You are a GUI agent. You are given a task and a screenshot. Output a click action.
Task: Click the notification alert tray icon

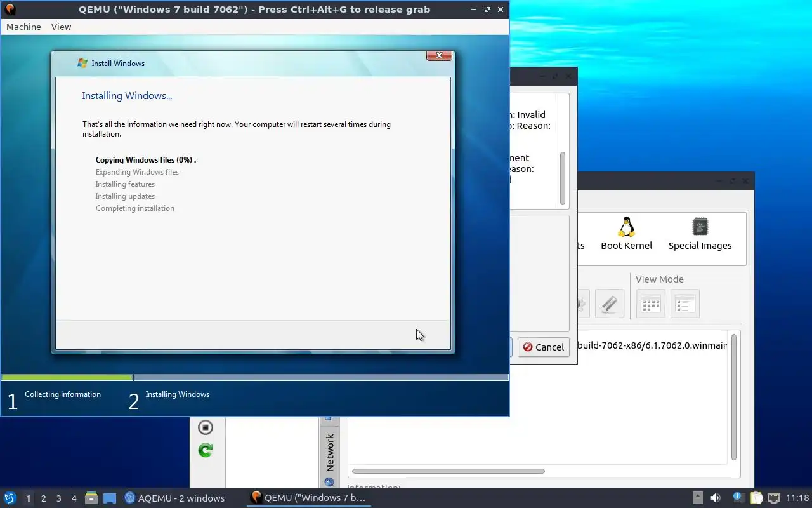tap(738, 498)
